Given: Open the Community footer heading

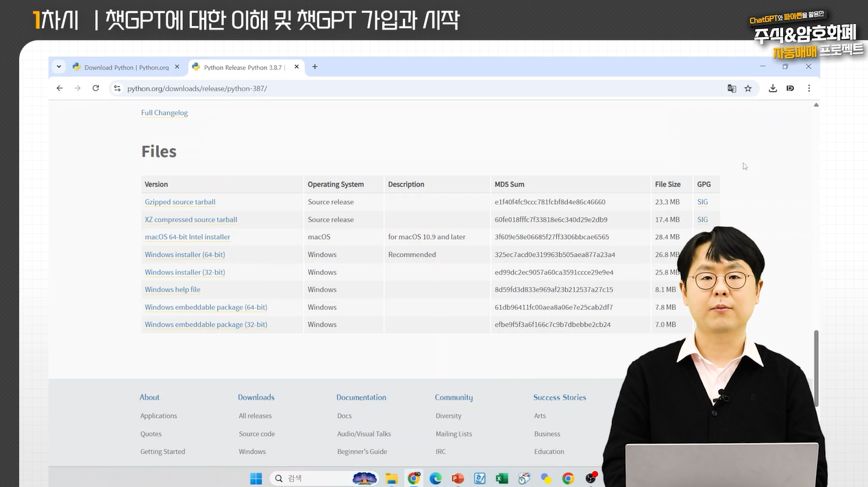Looking at the screenshot, I should tap(454, 397).
